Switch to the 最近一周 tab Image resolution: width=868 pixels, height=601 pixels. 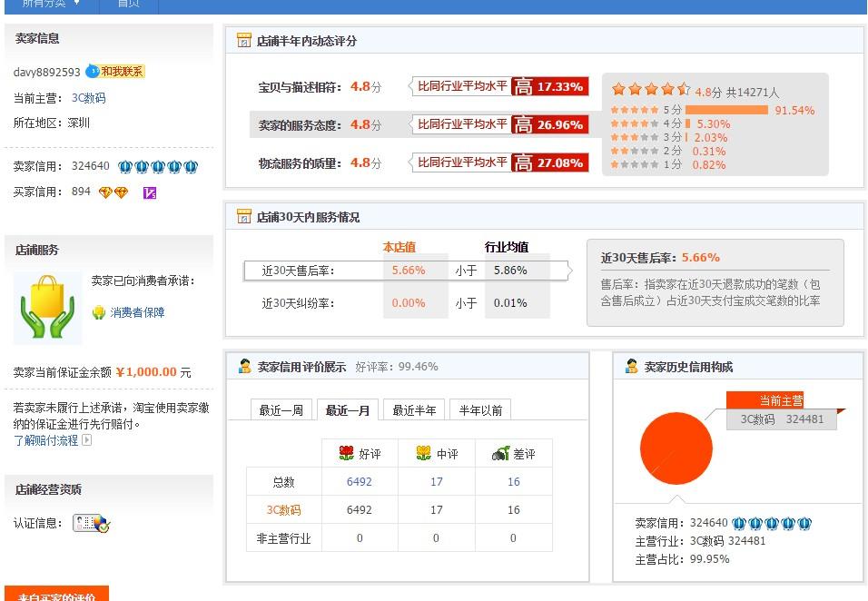point(281,409)
